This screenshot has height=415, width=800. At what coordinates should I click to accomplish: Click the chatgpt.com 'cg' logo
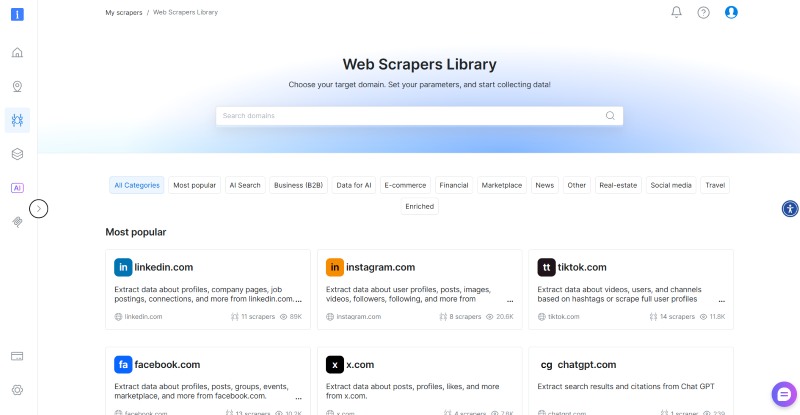[x=546, y=364]
